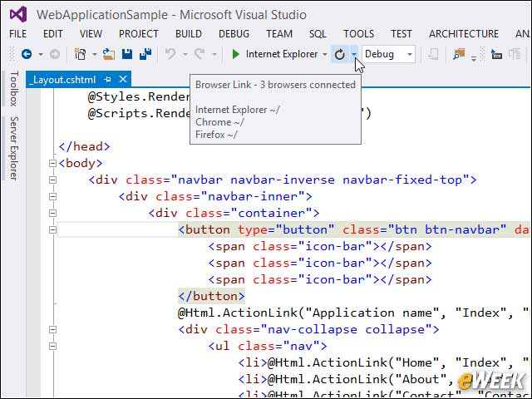Click the first icon-bar span line
The image size is (532, 399).
click(320, 246)
